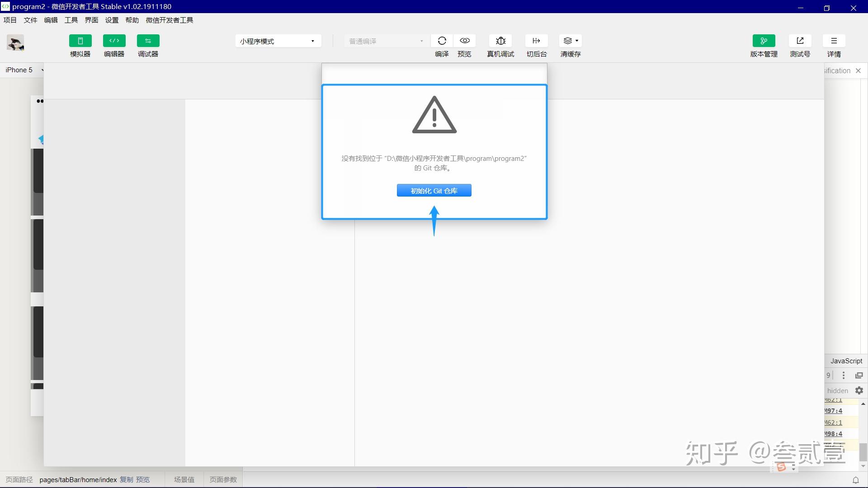
Task: Open the 微信开发者工具 menu
Action: click(x=170, y=20)
